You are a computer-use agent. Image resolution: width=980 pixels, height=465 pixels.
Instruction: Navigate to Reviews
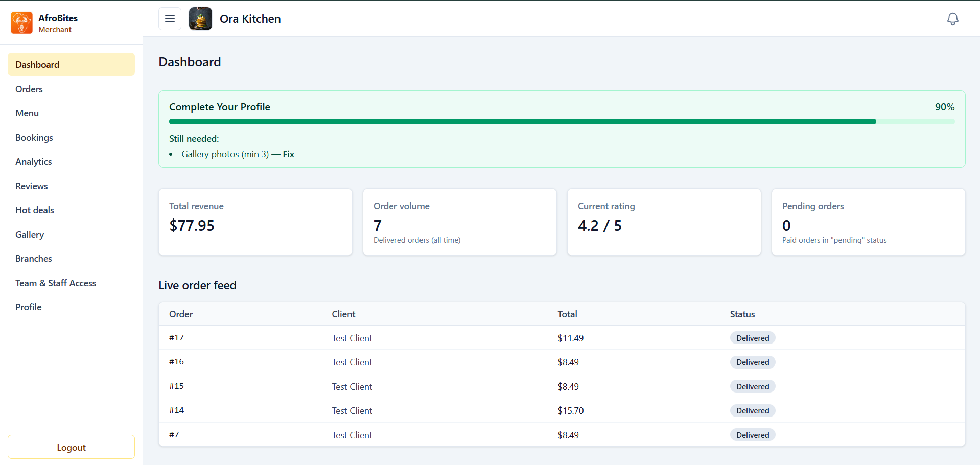tap(71, 186)
